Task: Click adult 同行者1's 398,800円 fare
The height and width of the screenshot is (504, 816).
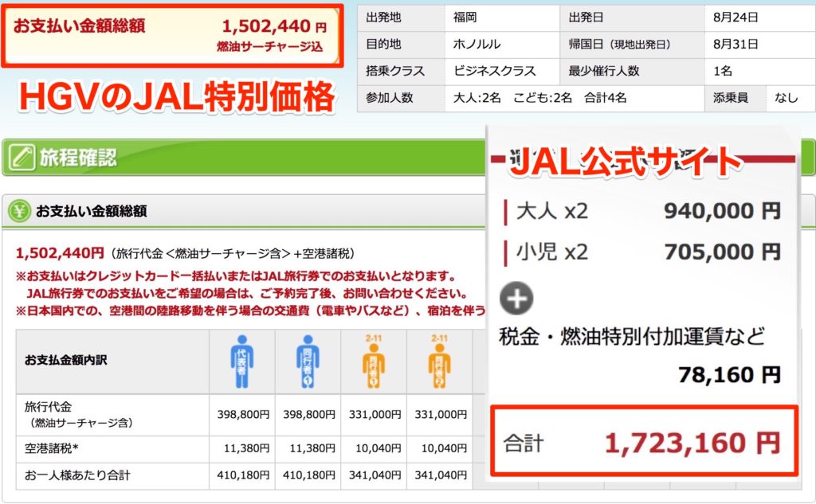Action: point(308,415)
